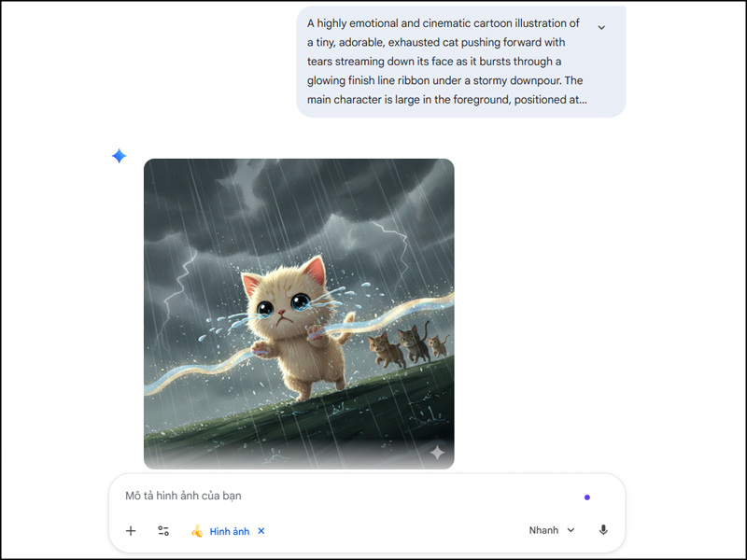Click the lightning bolt on the image's left
This screenshot has width=747, height=560.
(x=176, y=295)
